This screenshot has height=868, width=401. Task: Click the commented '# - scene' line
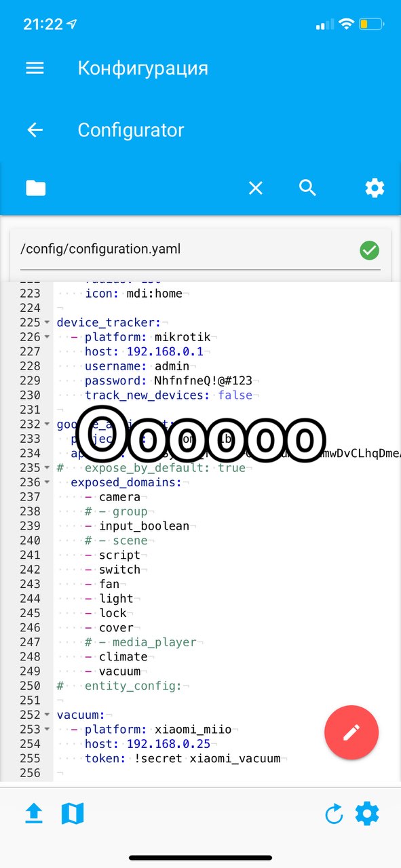(116, 540)
